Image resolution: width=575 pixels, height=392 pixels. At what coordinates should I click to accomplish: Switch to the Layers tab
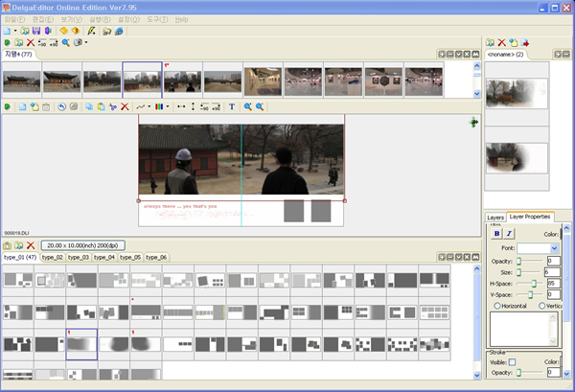point(495,217)
